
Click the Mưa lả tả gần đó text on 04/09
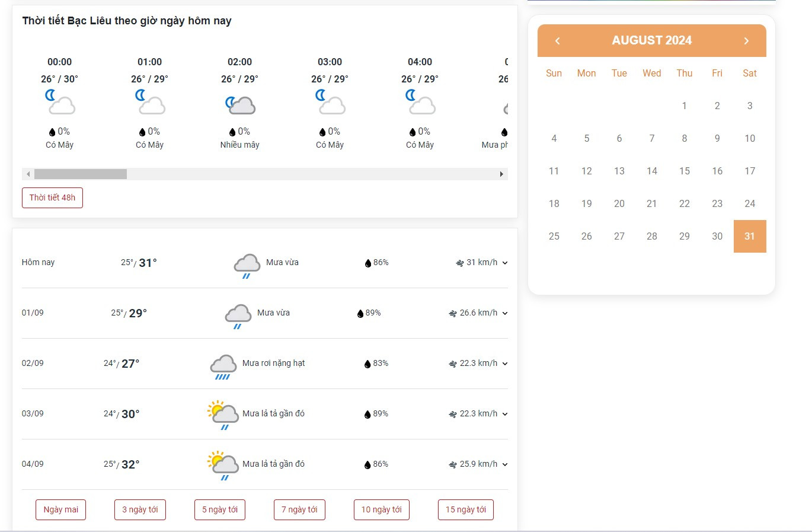coord(274,464)
